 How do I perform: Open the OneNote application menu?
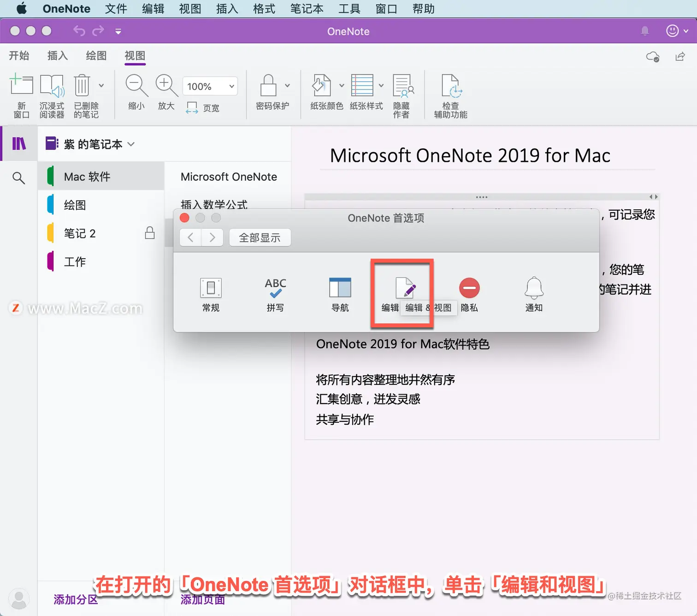click(x=66, y=9)
